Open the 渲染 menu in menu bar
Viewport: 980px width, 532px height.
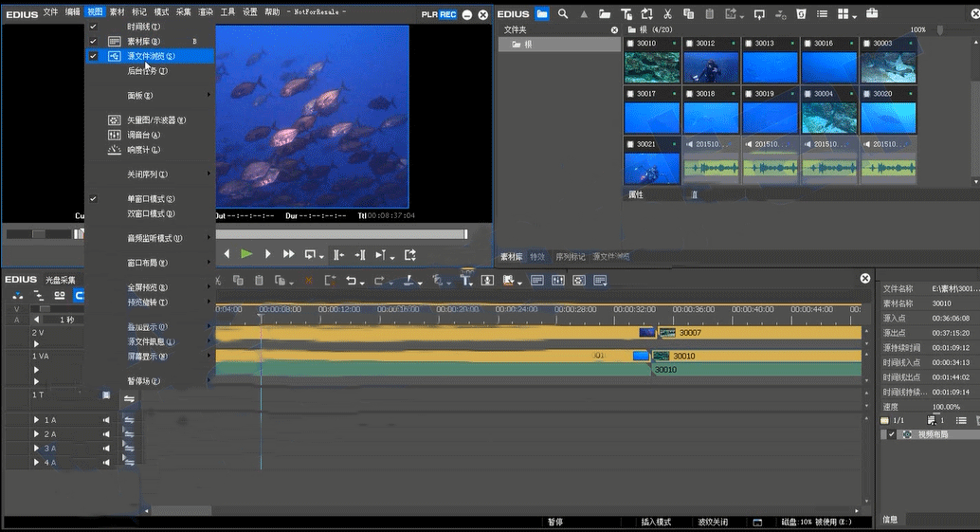click(205, 12)
